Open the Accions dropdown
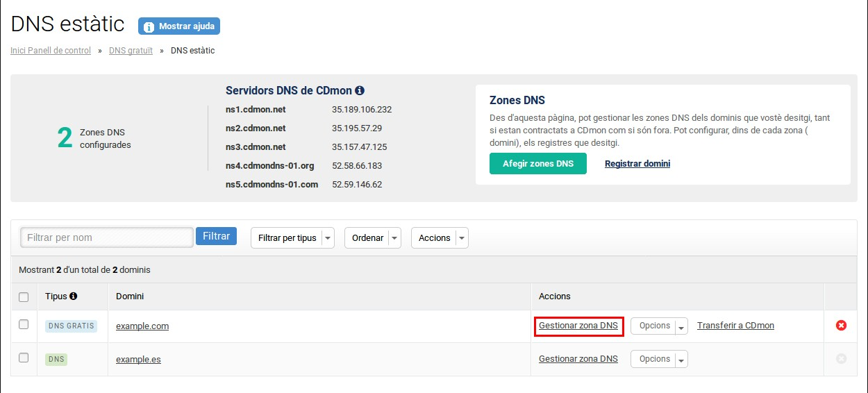 tap(440, 237)
